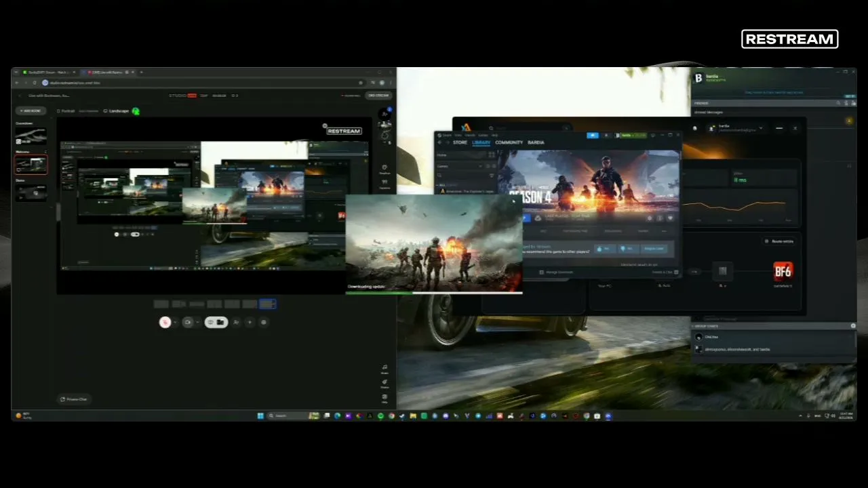Image resolution: width=868 pixels, height=488 pixels.
Task: Open the camera options arrow in Restream
Action: [x=197, y=323]
